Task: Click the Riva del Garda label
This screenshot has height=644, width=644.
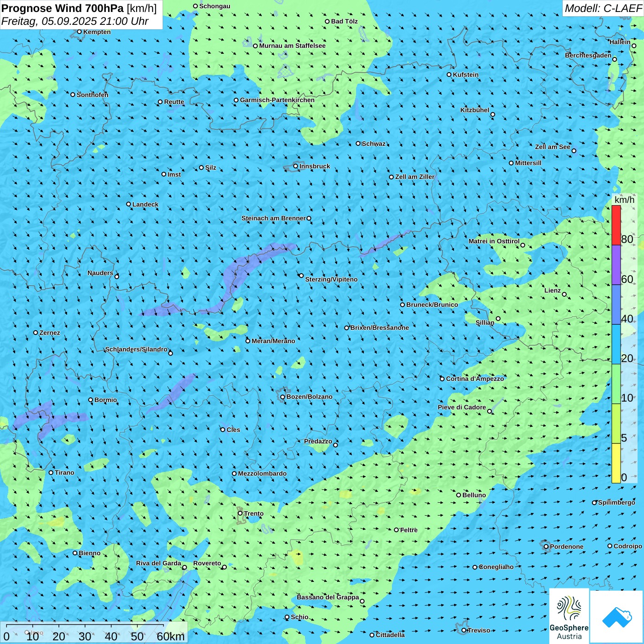Action: tap(159, 563)
